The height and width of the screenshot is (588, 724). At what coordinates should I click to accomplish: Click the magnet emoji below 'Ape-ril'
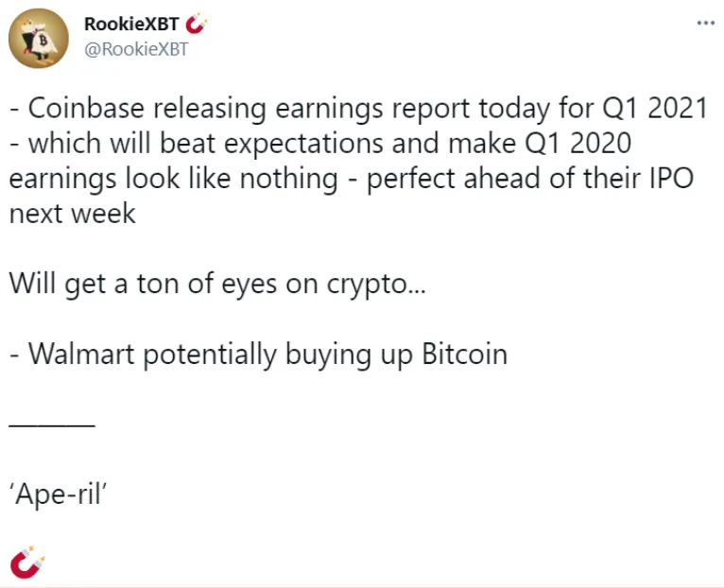tap(27, 562)
